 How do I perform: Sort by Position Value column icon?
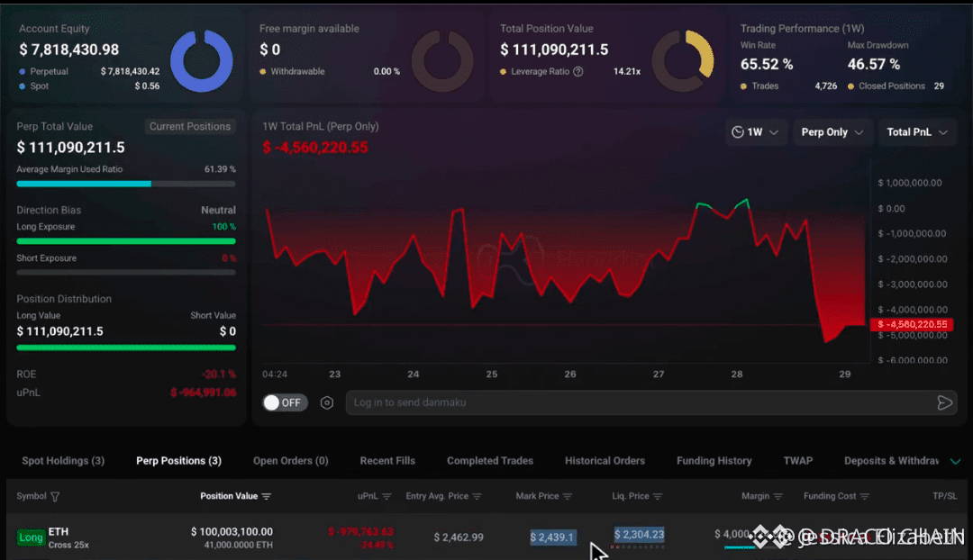coord(266,496)
